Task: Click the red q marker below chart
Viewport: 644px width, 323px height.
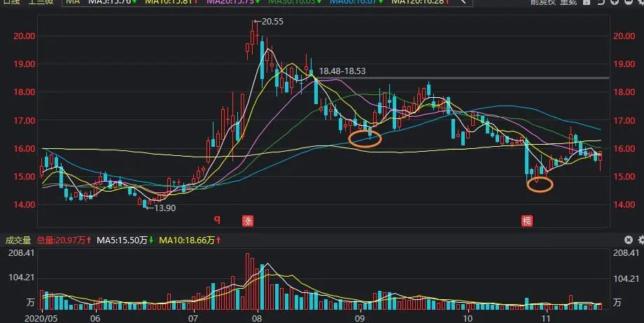Action: 217,220
